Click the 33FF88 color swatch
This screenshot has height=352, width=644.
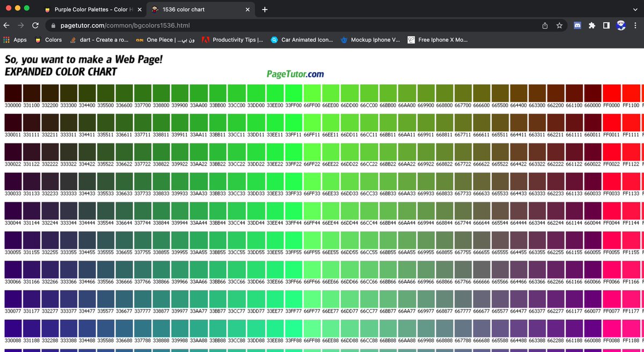coord(294,328)
